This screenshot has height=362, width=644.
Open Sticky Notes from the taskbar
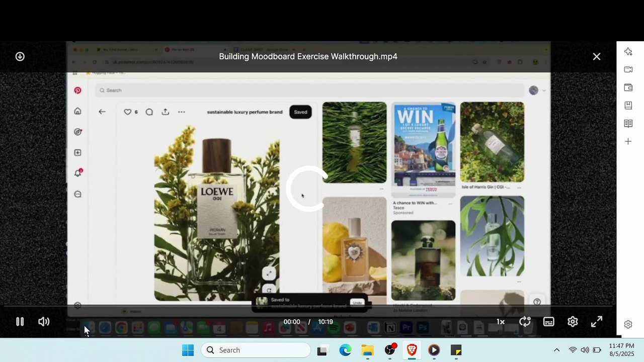click(456, 350)
